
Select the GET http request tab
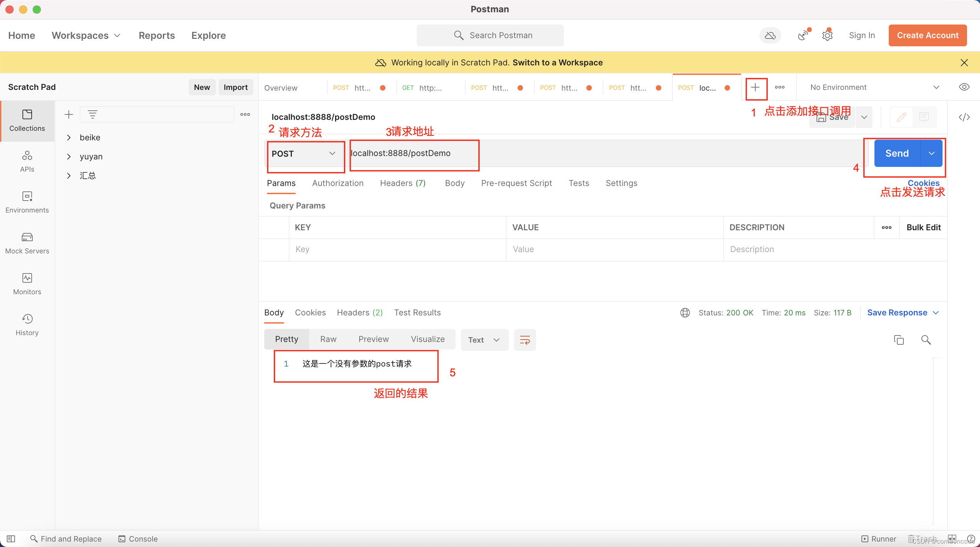pos(430,88)
